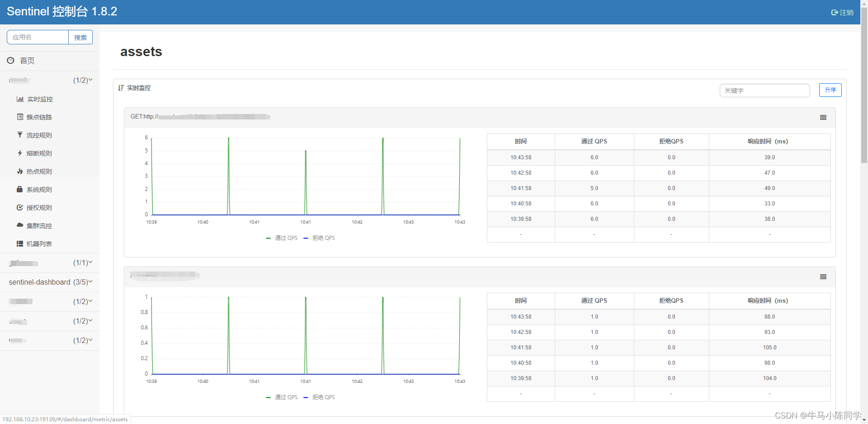The width and height of the screenshot is (868, 424).
Task: Click the sort icon next to 实时监控 heading
Action: pyautogui.click(x=121, y=88)
